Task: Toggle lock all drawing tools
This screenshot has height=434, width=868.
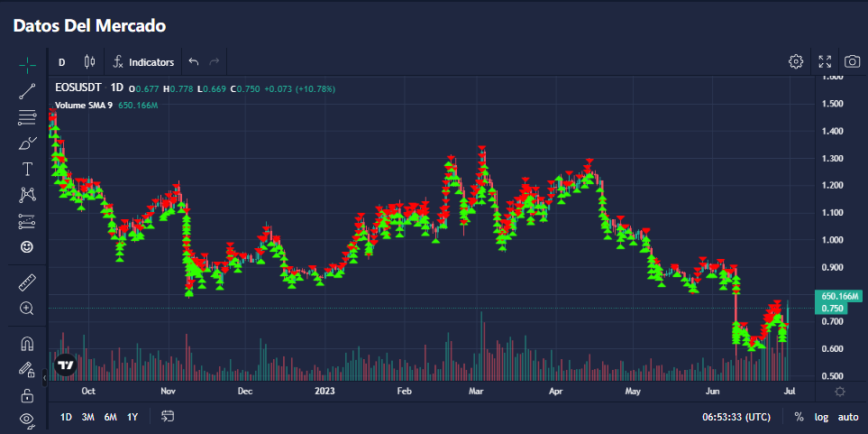Action: click(x=27, y=395)
